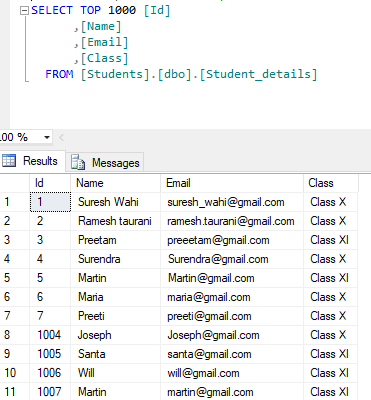Click the Class cell in Will's row
Image resolution: width=371 pixels, height=400 pixels.
point(331,373)
